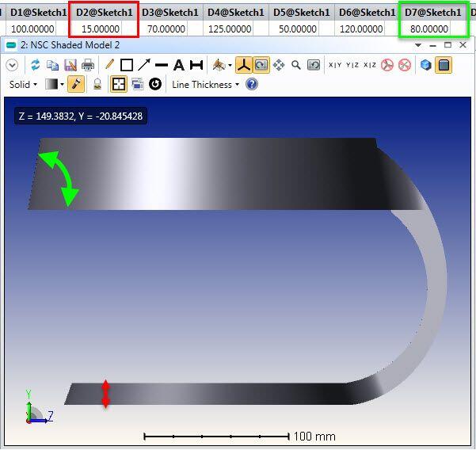
Task: Click the D5@Sketch1 column header
Action: coord(302,13)
